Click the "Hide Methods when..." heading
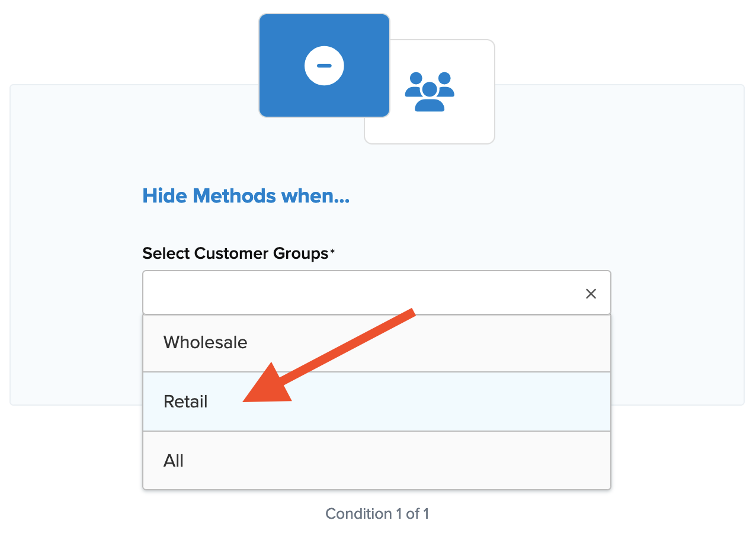756x546 pixels. pyautogui.click(x=246, y=195)
